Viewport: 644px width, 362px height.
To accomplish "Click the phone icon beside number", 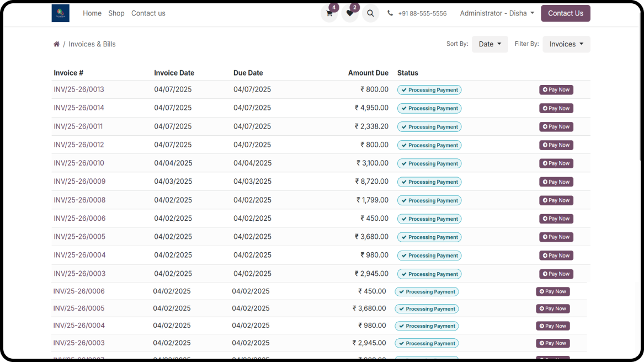I will (x=390, y=13).
